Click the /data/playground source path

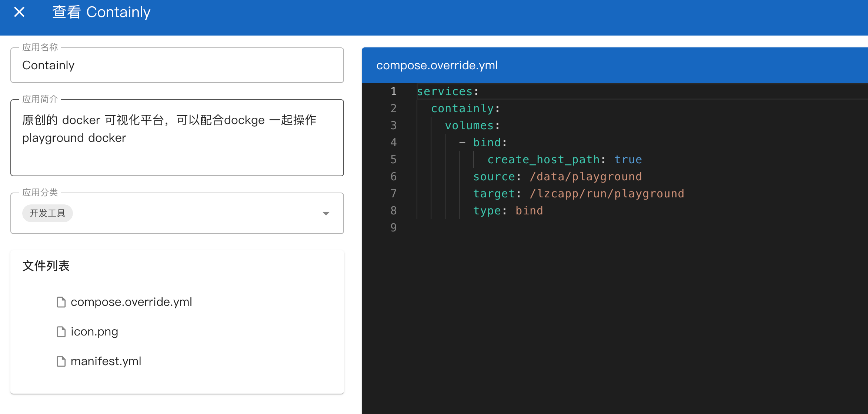point(585,177)
